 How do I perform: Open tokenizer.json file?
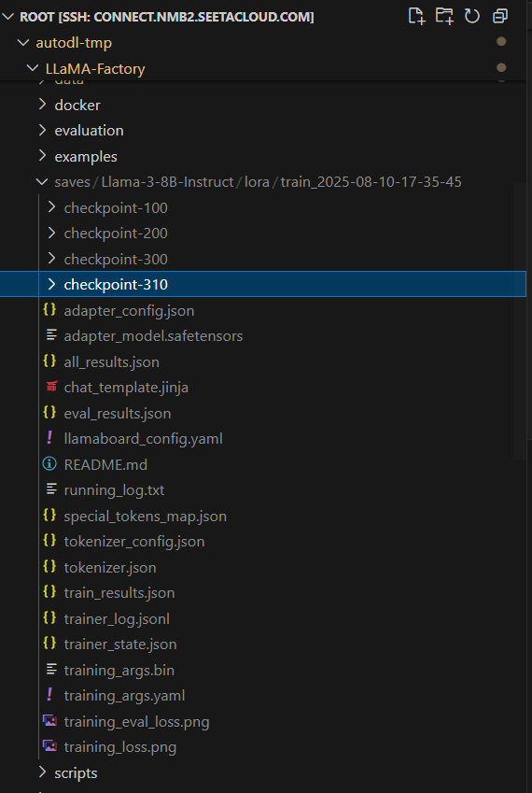tap(110, 568)
